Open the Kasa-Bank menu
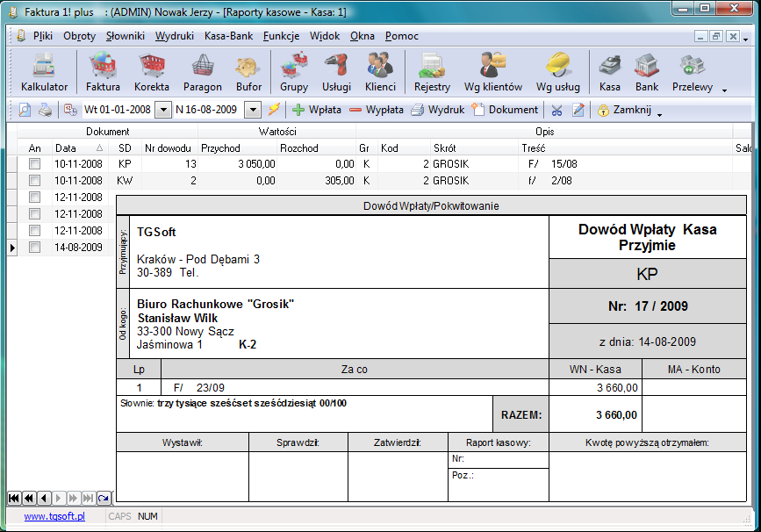The width and height of the screenshot is (761, 532). [x=228, y=36]
